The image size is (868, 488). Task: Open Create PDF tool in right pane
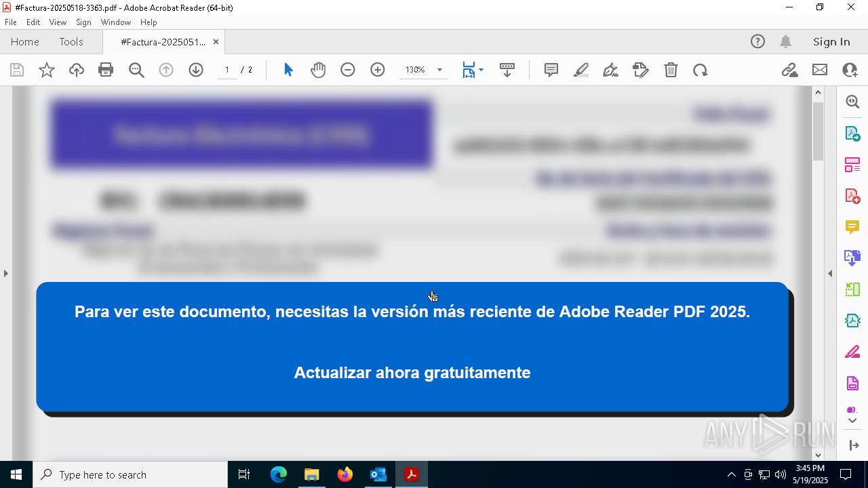coord(852,196)
